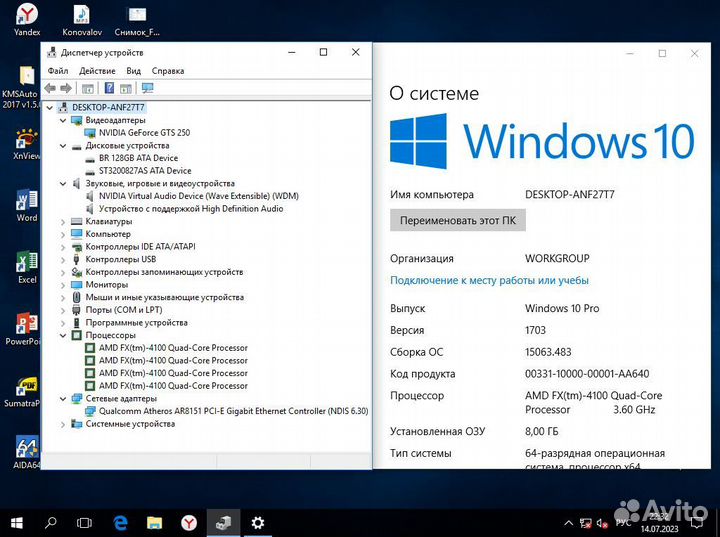Open File Explorer from the taskbar

[x=154, y=523]
